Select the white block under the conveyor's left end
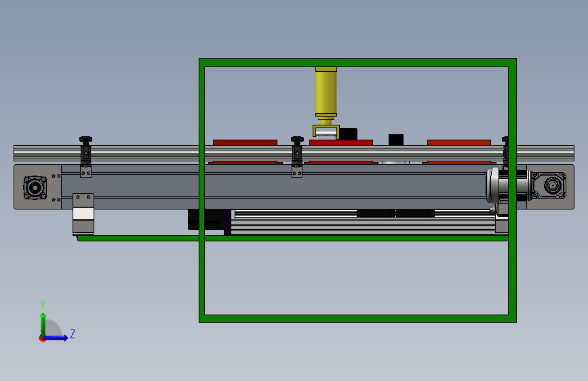Viewport: 588px width, 381px height. click(x=83, y=214)
